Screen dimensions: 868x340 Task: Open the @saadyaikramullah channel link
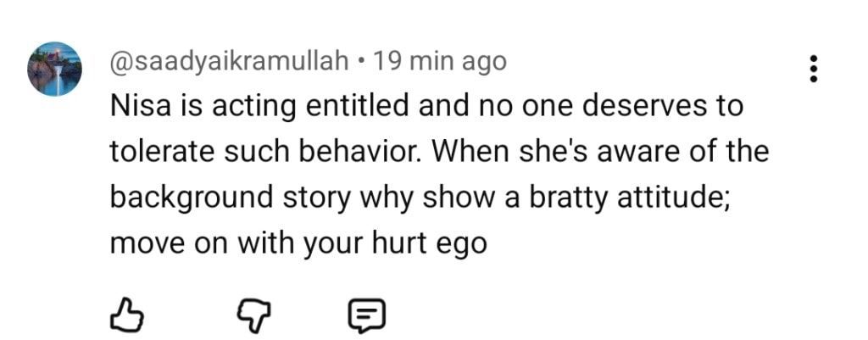point(229,62)
